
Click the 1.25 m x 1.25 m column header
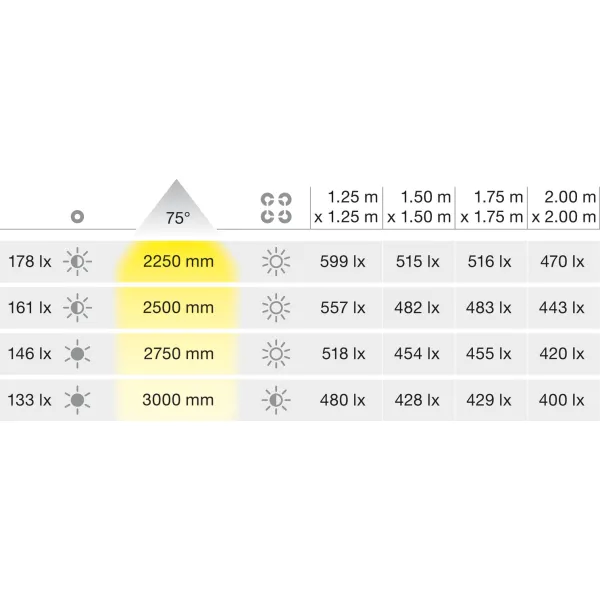(x=346, y=207)
